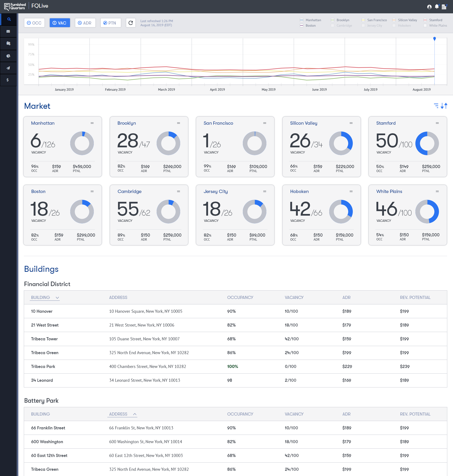Select the 10 Hanover building row
The height and width of the screenshot is (476, 453).
pyautogui.click(x=235, y=311)
